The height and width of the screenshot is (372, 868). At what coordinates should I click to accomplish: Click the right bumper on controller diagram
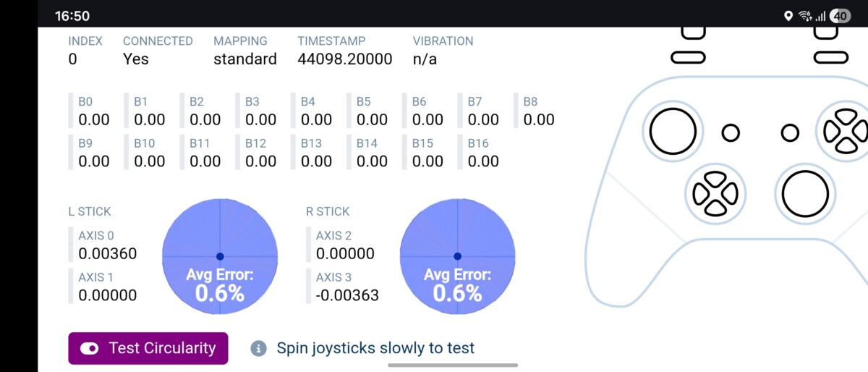point(830,57)
